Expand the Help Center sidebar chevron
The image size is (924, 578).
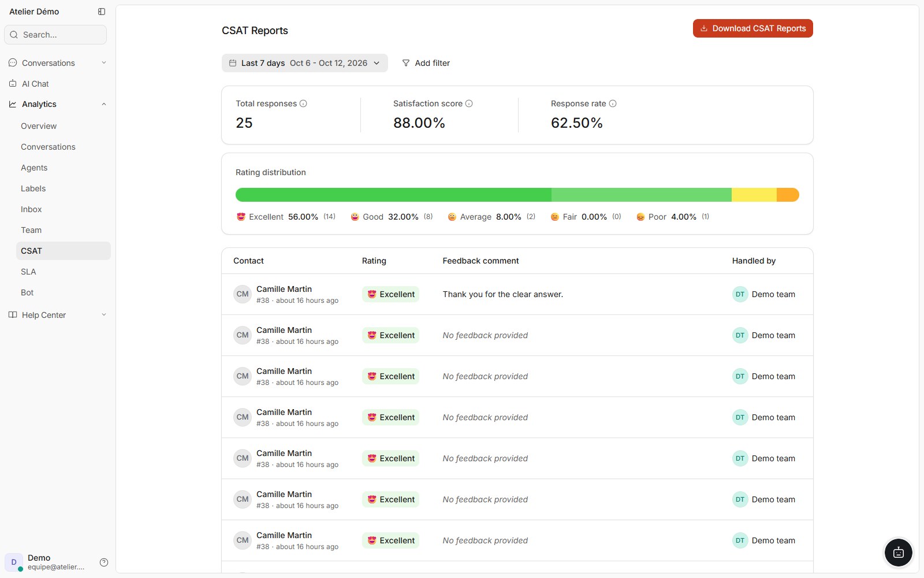point(104,315)
